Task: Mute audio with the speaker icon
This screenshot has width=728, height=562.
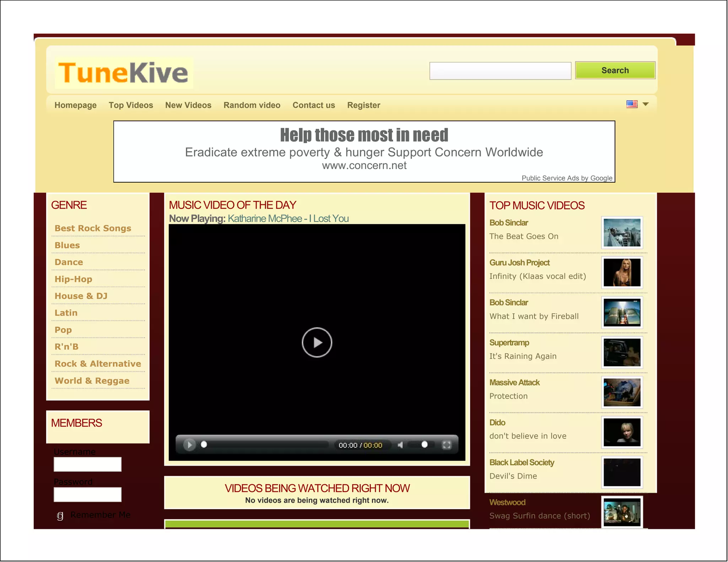Action: click(401, 445)
